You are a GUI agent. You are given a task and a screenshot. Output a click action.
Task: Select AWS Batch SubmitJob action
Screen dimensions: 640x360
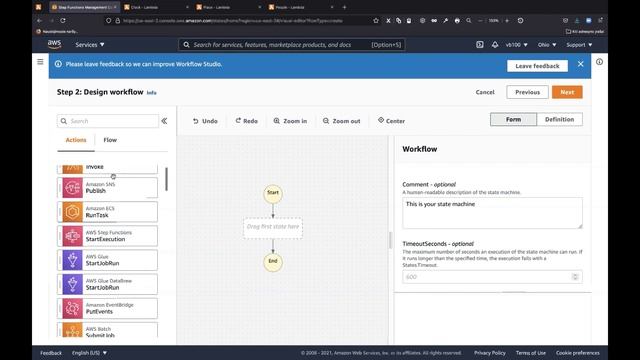108,330
